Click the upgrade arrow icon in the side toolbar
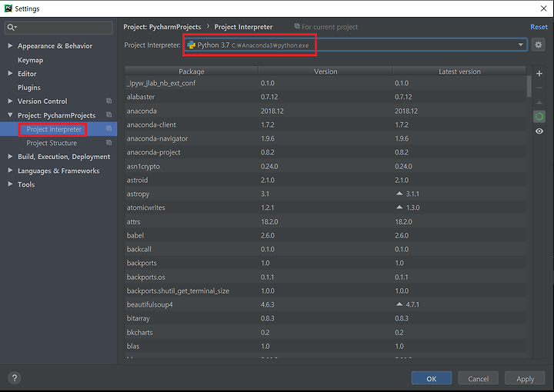Image resolution: width=554 pixels, height=392 pixels. (539, 102)
